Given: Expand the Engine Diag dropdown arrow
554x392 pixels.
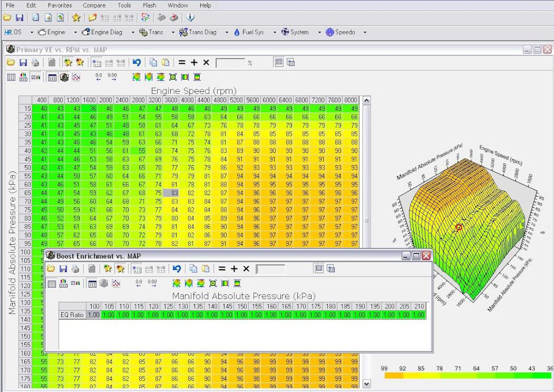Looking at the screenshot, I should click(133, 32).
